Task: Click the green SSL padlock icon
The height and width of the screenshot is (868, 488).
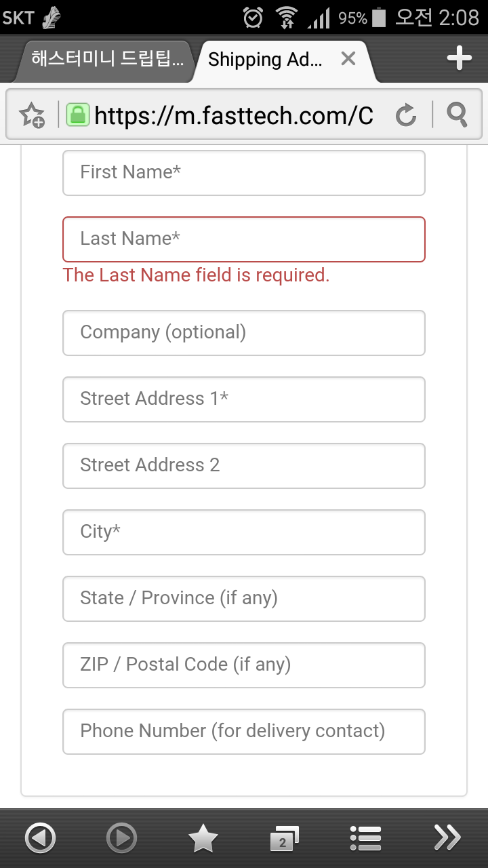Action: (x=78, y=115)
